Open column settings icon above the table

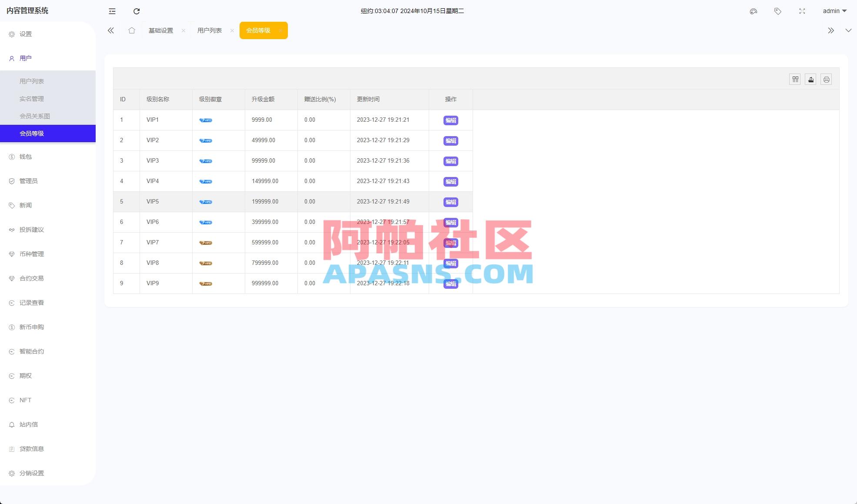coord(795,79)
